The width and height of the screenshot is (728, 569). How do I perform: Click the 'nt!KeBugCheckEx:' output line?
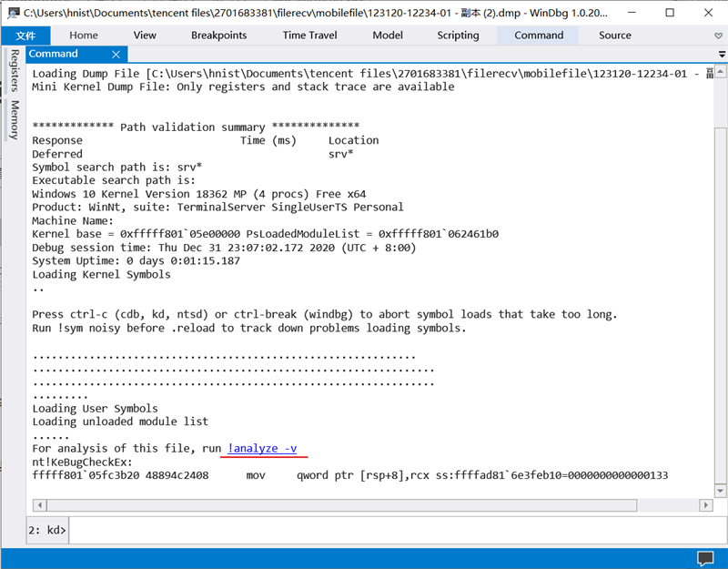[82, 462]
